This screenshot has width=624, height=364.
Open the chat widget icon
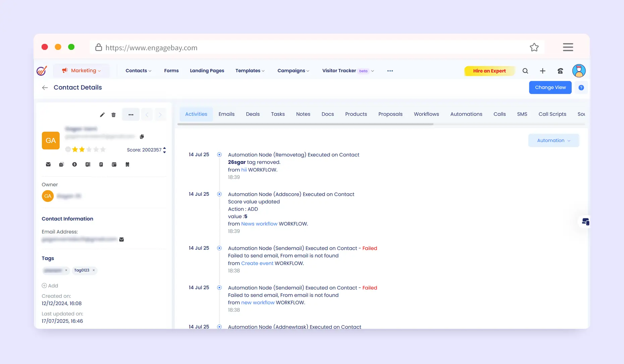pyautogui.click(x=585, y=222)
